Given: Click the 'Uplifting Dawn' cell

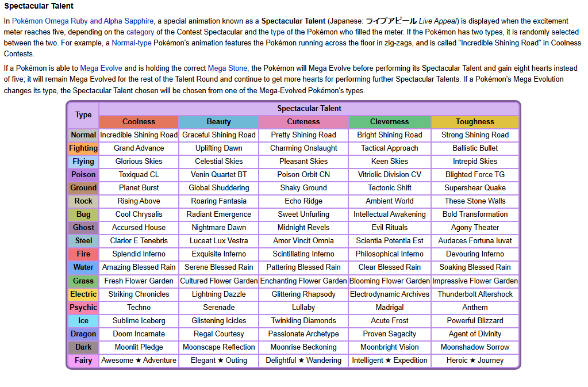Looking at the screenshot, I should tap(218, 148).
